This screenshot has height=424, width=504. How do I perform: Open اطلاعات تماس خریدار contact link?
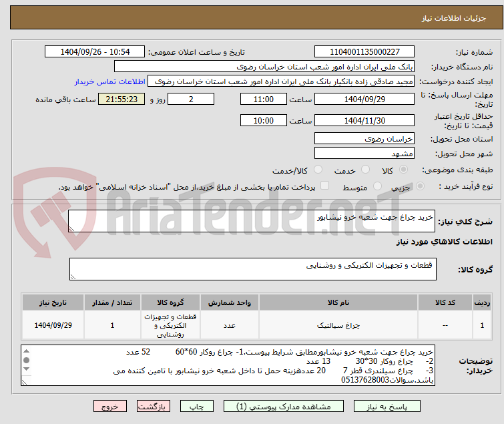(x=110, y=81)
